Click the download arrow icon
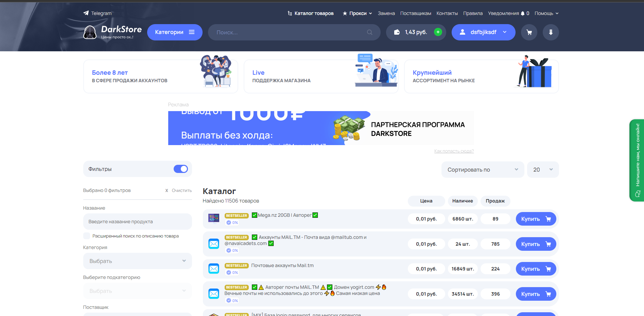Screen dimensions: 644x316 [x=551, y=32]
